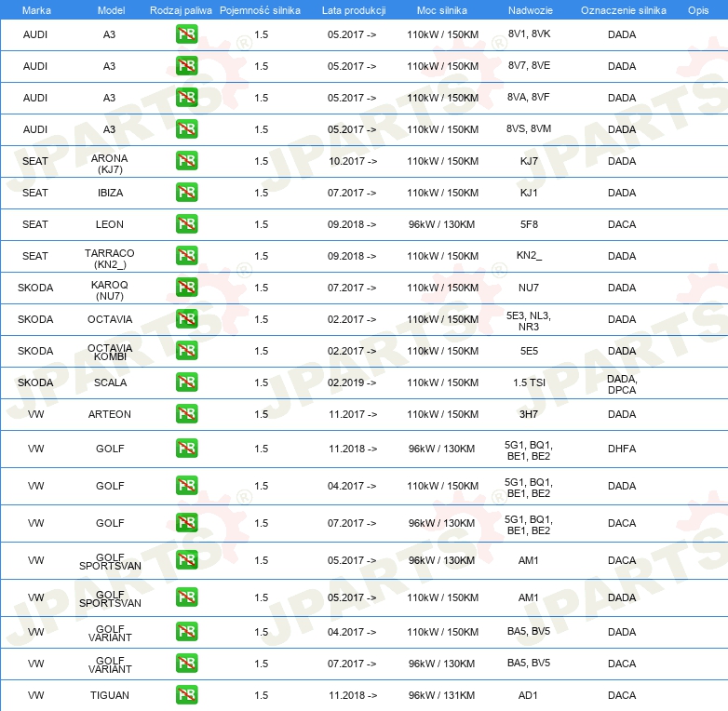728x711 pixels.
Task: Click body code AD1
Action: [528, 695]
